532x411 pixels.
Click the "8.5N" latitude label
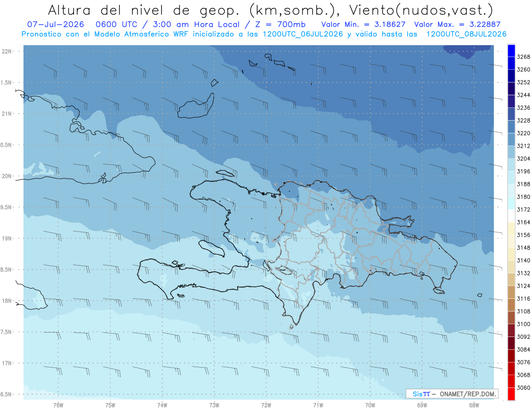[x=6, y=270]
